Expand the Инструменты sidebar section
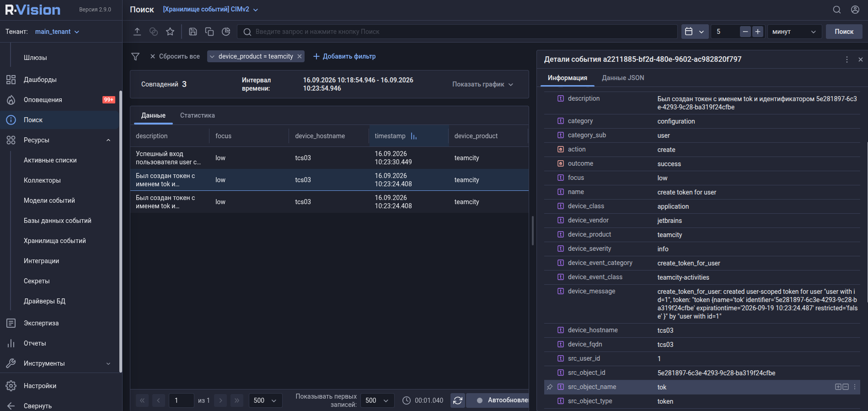The height and width of the screenshot is (411, 868). pos(108,363)
